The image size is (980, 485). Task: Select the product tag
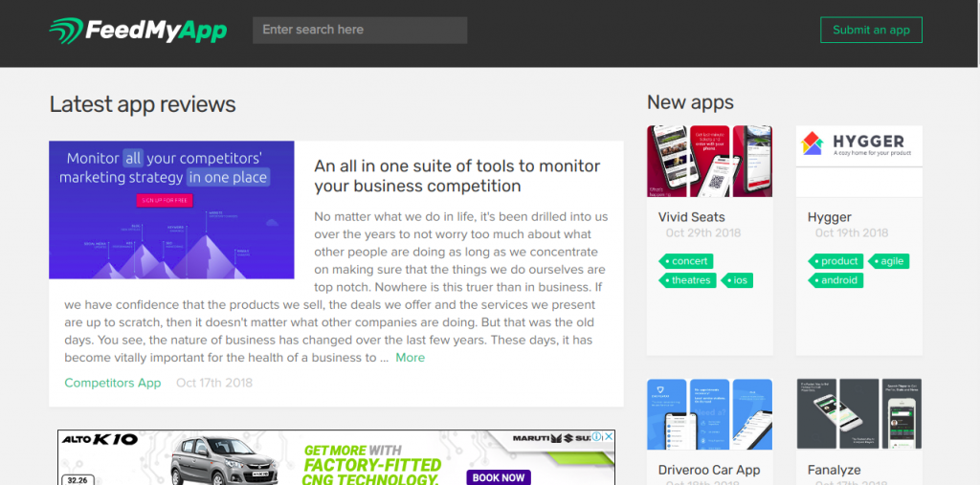tap(835, 260)
